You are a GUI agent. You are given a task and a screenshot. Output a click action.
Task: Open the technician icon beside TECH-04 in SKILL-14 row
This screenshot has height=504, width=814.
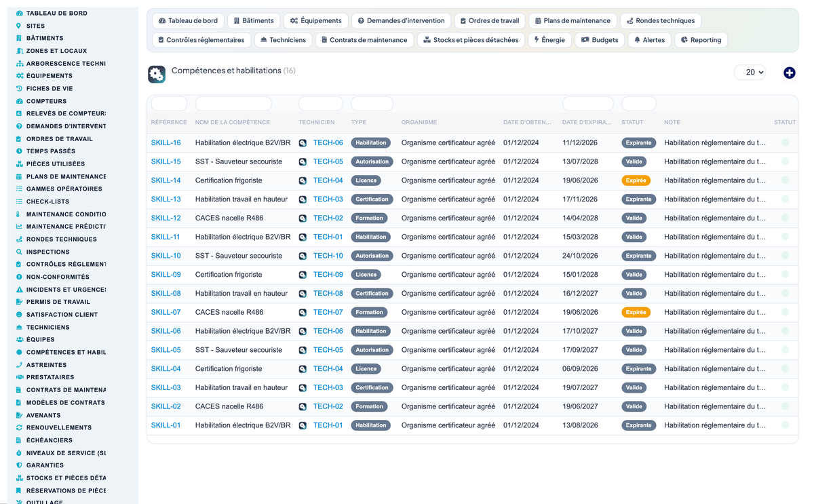pyautogui.click(x=303, y=180)
